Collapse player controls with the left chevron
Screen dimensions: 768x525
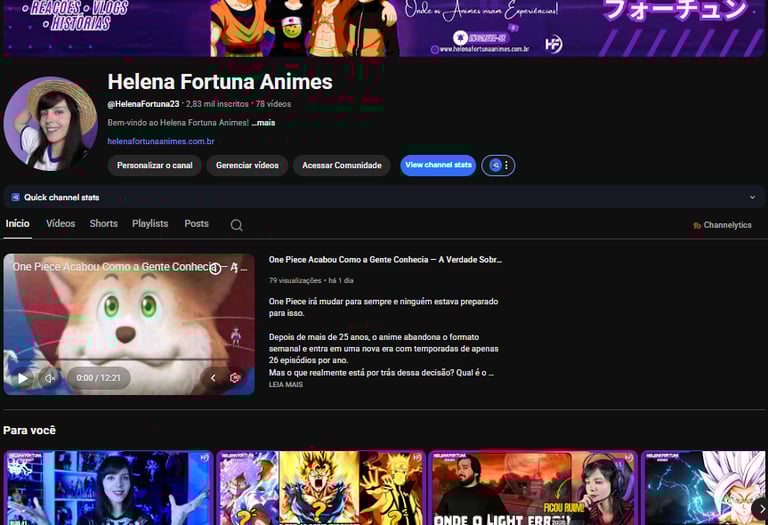(213, 378)
